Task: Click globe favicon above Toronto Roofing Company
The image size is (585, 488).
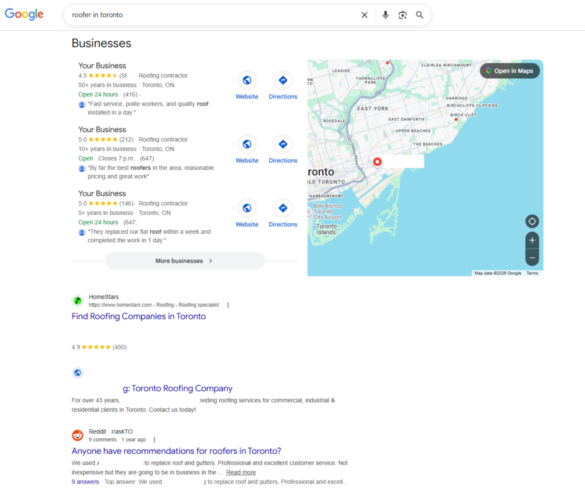Action: pos(78,373)
